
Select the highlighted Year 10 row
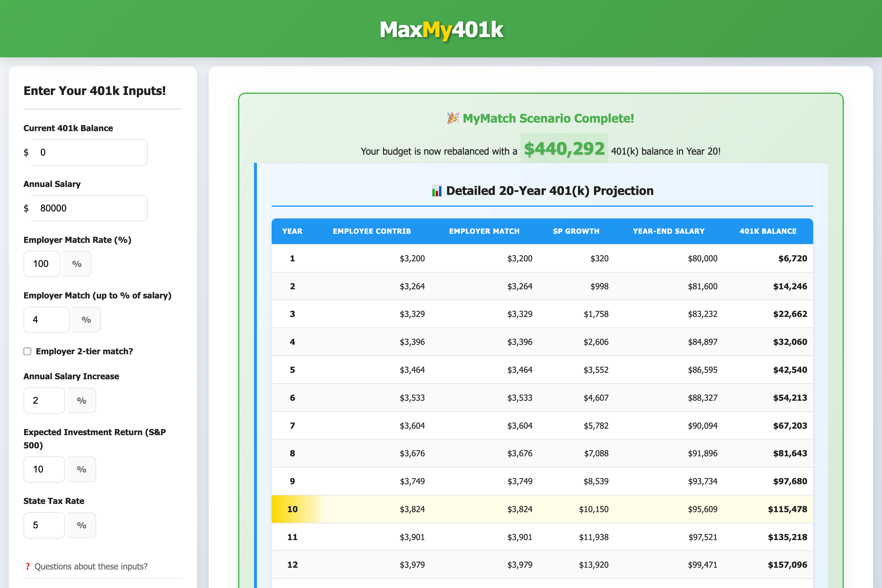click(x=542, y=509)
